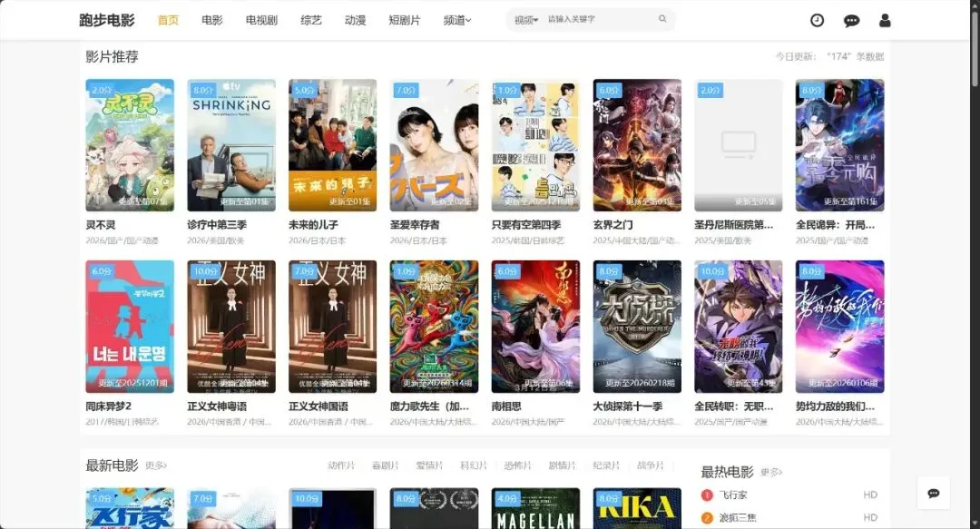Open the Magellan poster in latest movies
The width and height of the screenshot is (980, 529).
coord(535,508)
